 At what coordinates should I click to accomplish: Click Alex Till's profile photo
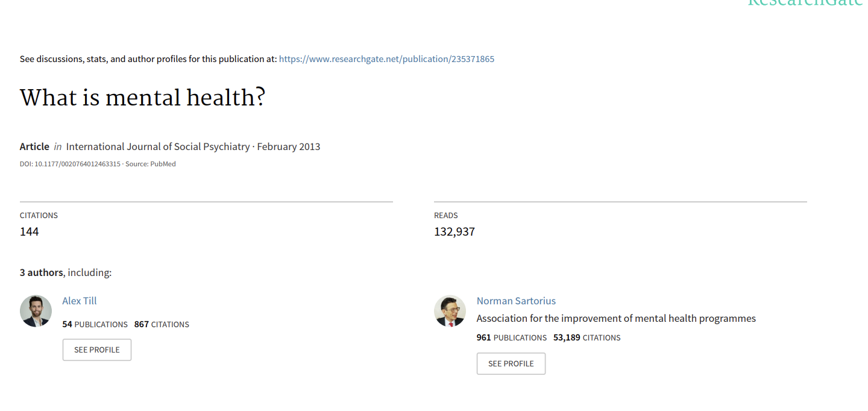click(36, 311)
